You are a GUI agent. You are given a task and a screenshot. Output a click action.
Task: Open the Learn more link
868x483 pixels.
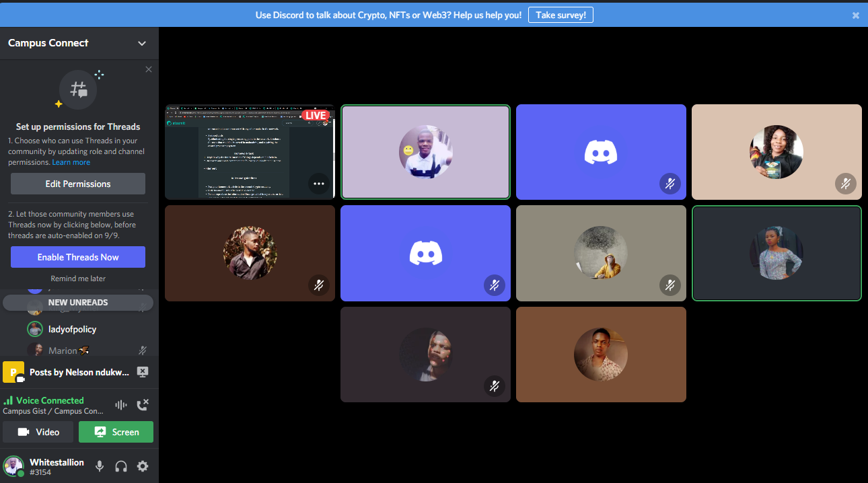[x=71, y=162]
